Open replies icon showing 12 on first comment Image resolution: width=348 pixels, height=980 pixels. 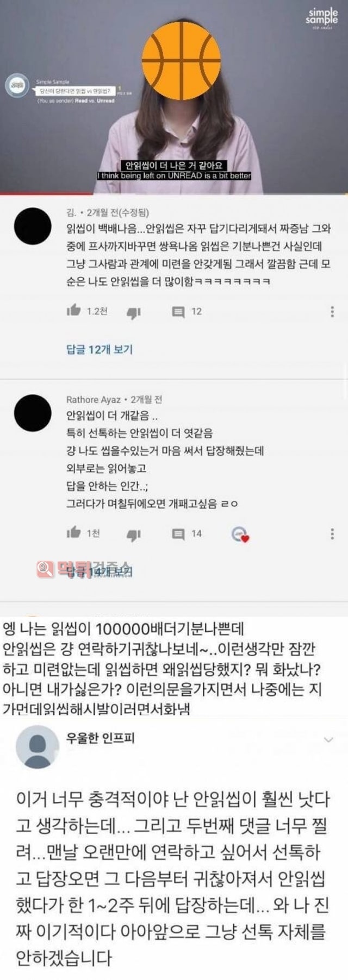click(x=178, y=312)
